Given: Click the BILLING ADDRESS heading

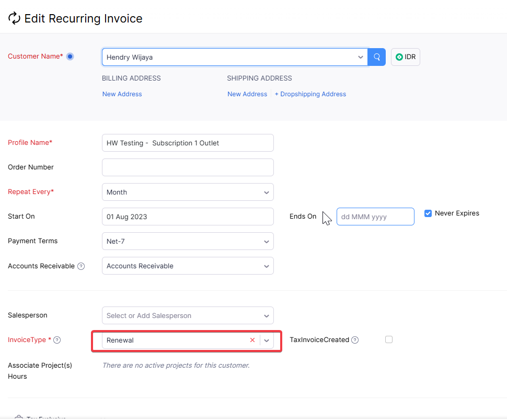Looking at the screenshot, I should click(x=131, y=78).
